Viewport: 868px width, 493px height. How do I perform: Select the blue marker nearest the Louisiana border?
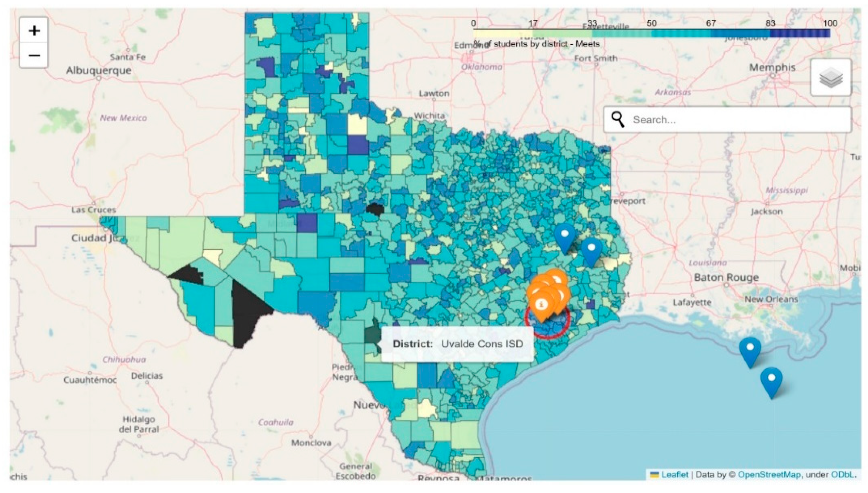tap(591, 251)
